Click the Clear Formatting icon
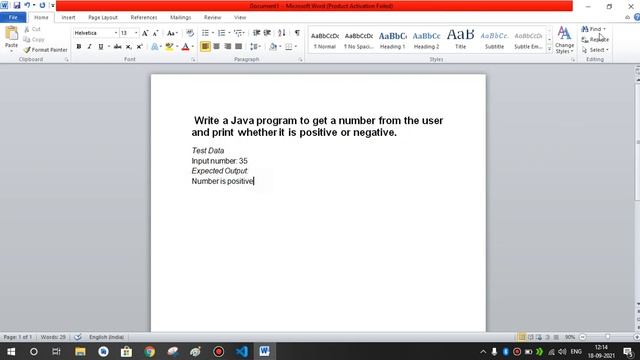Screen dimensions: 640x360 coord(190,33)
